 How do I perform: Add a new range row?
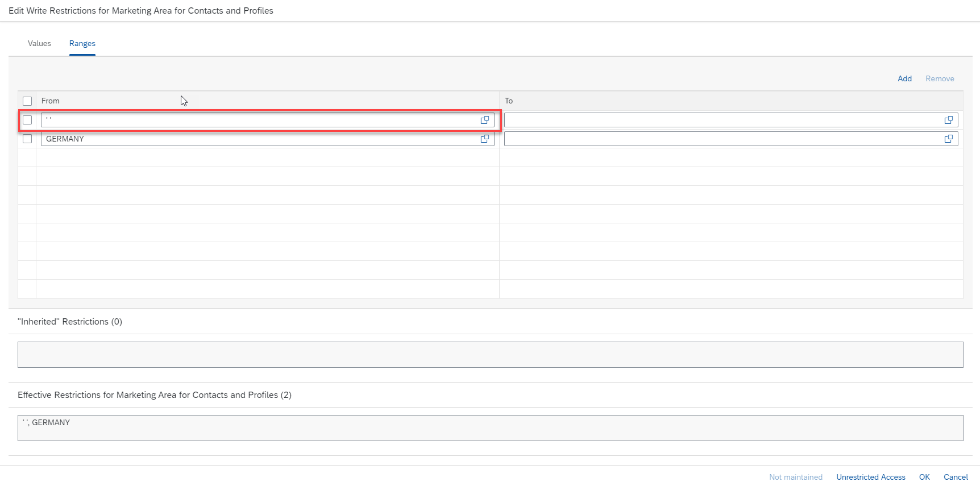point(904,78)
